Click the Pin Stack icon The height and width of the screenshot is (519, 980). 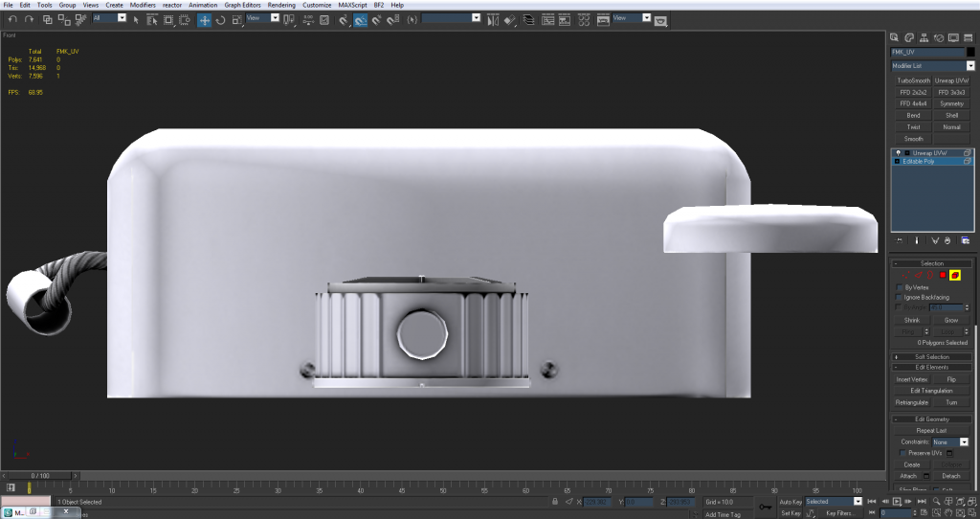coord(900,240)
